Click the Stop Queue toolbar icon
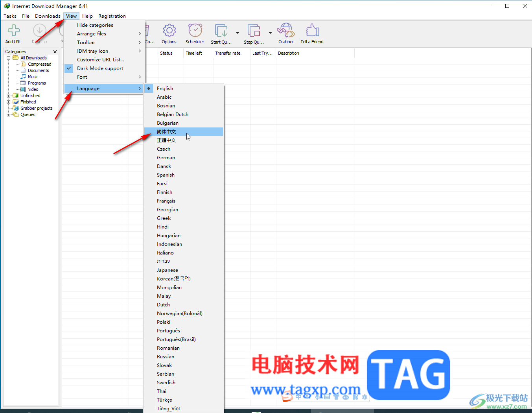 [254, 31]
